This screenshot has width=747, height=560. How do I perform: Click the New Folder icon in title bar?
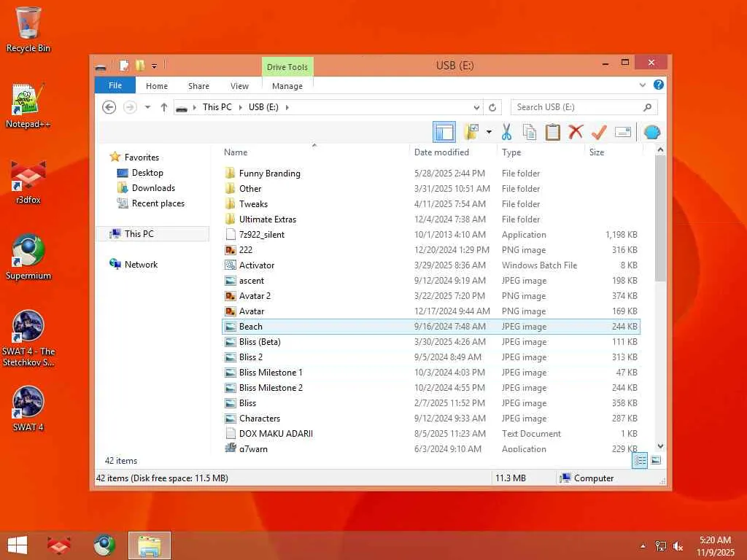click(x=139, y=66)
